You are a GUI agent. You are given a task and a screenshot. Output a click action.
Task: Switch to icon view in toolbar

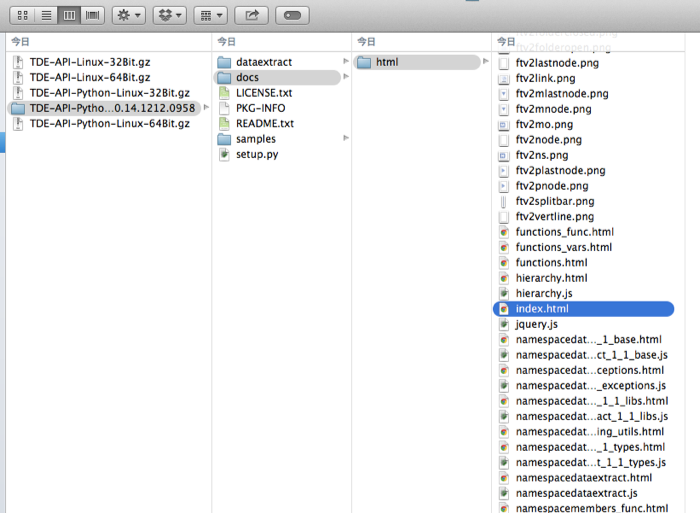22,16
